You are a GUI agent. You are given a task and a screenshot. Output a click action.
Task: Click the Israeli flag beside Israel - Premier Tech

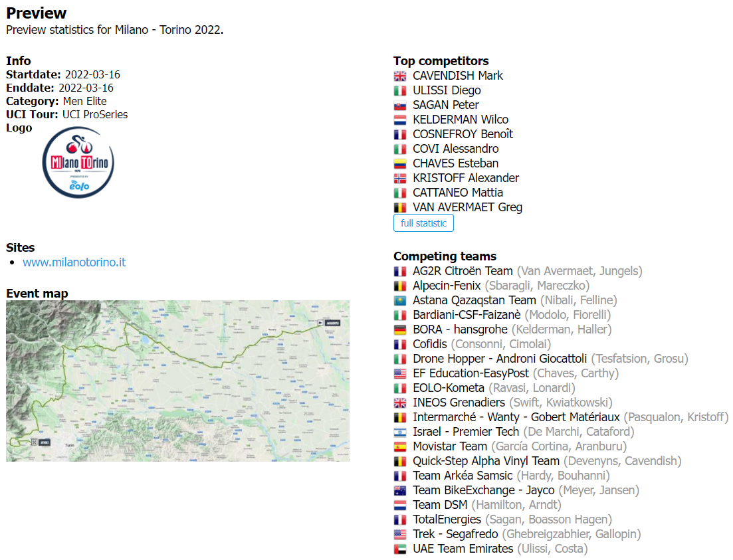coord(399,432)
